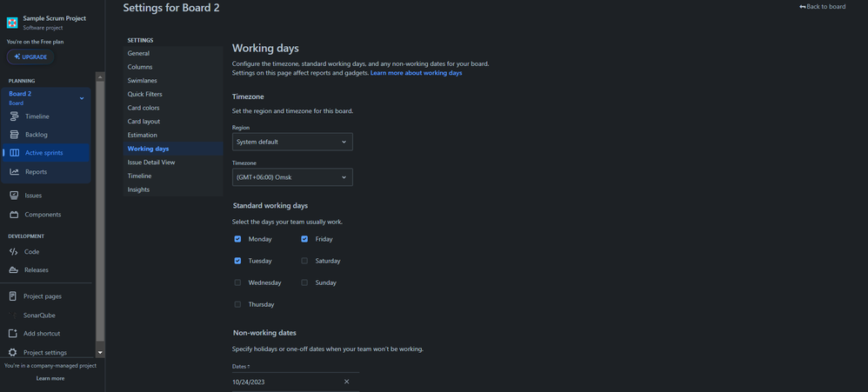Click the Components icon in sidebar
This screenshot has height=392, width=868.
click(14, 215)
